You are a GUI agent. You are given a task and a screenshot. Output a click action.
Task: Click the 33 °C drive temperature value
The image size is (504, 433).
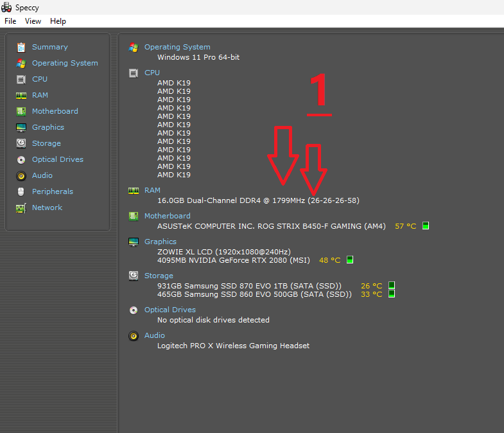coord(371,294)
